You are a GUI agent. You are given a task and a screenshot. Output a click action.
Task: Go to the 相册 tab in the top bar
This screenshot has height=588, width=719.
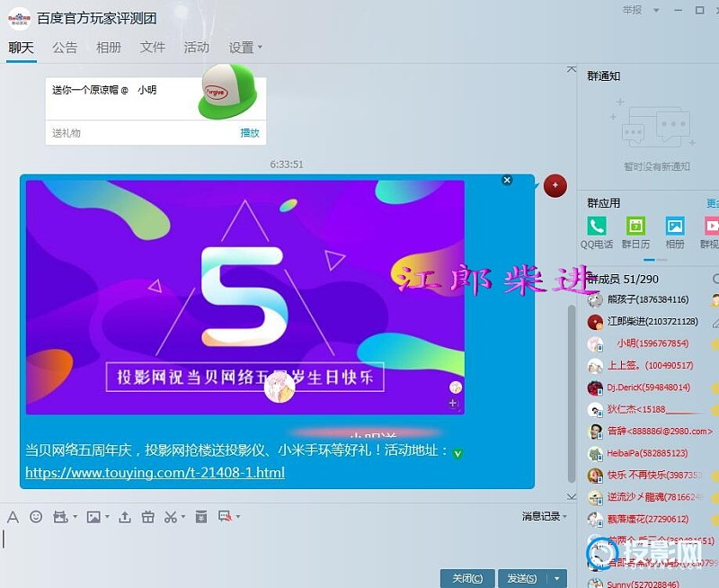point(109,48)
